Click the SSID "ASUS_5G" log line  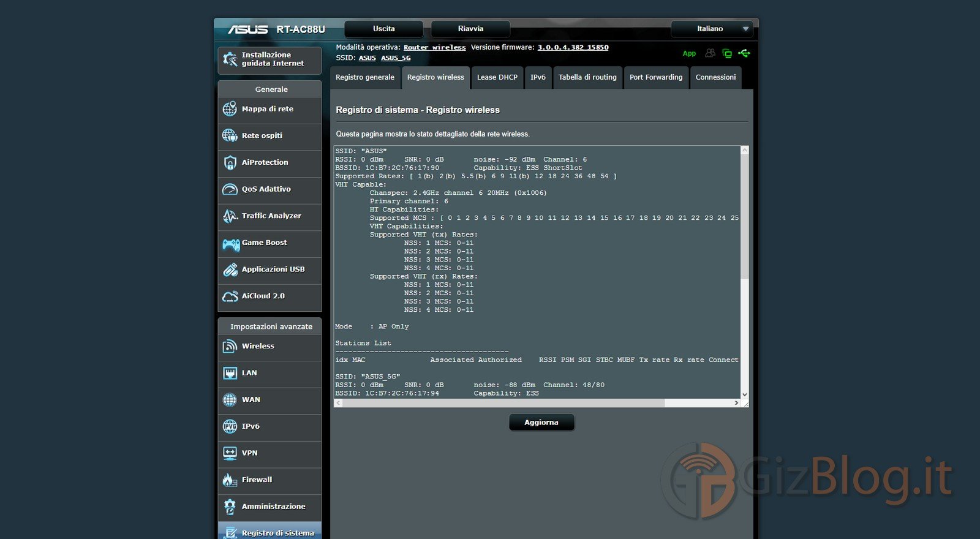click(367, 377)
